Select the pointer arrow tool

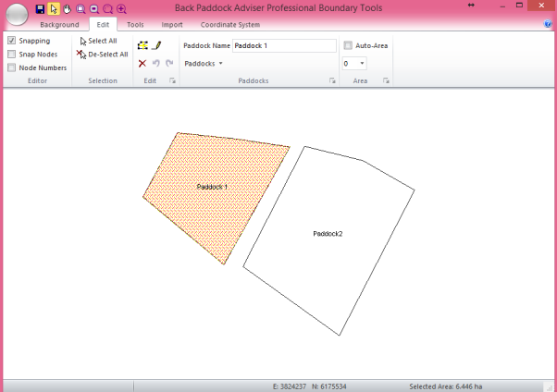(54, 8)
